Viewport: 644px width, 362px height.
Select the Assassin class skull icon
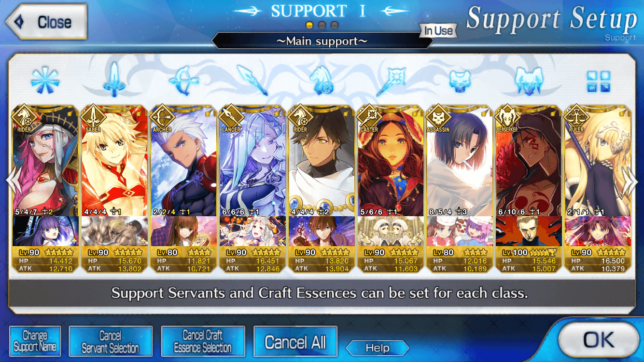[x=460, y=80]
